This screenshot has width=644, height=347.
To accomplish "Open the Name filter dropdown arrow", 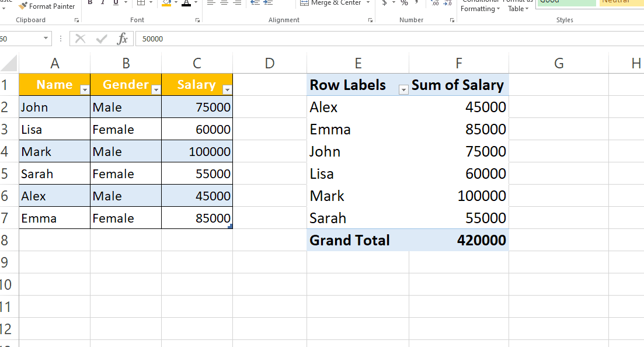I will click(84, 88).
